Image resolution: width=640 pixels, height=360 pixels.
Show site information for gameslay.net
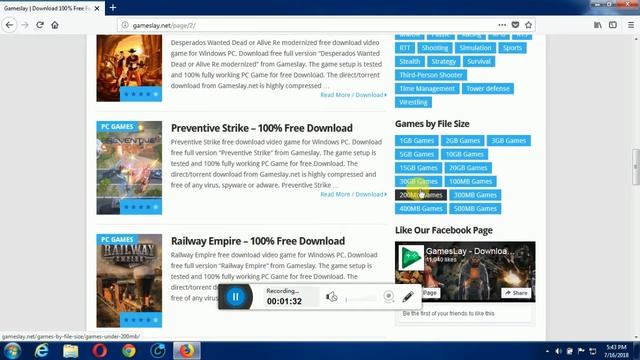coord(125,25)
